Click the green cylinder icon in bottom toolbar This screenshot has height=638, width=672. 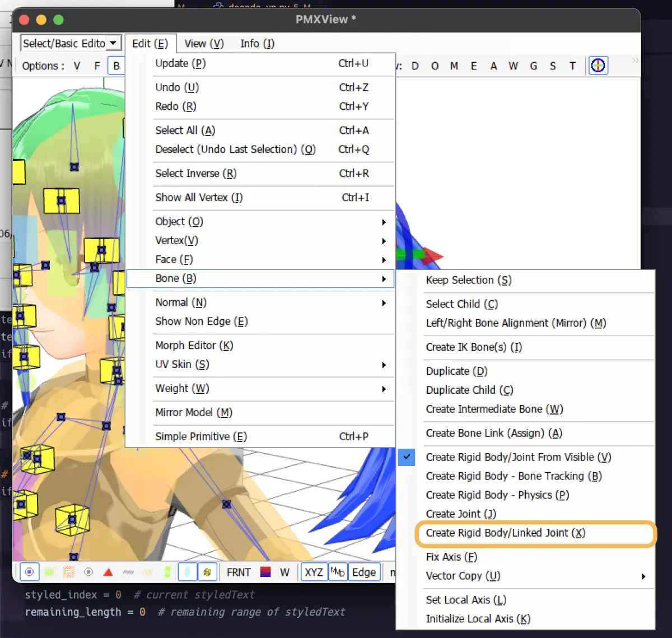[x=167, y=572]
